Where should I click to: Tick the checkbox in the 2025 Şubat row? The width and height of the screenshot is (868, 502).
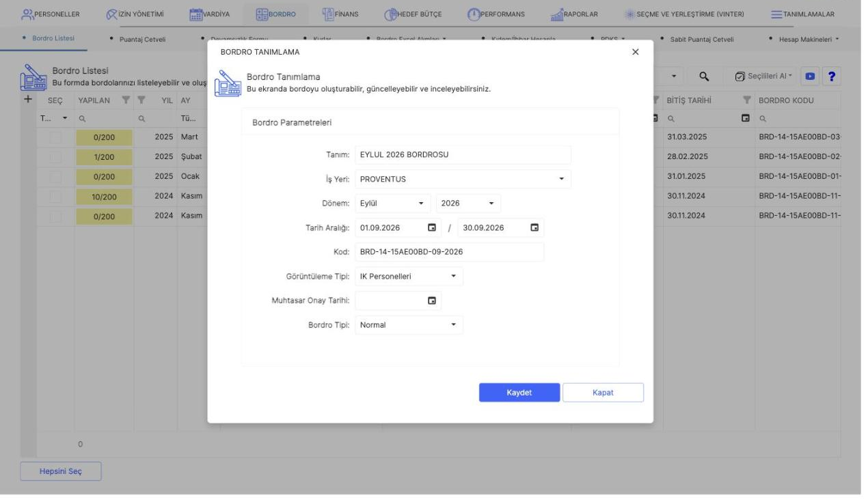click(x=55, y=157)
